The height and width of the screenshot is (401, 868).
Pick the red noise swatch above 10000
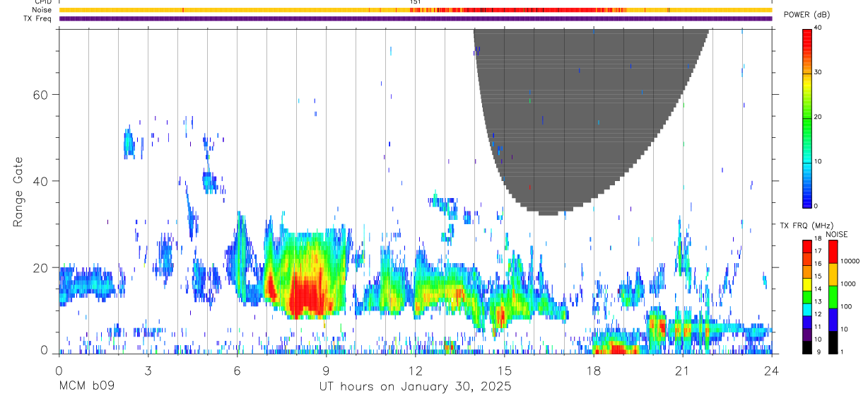click(x=833, y=252)
